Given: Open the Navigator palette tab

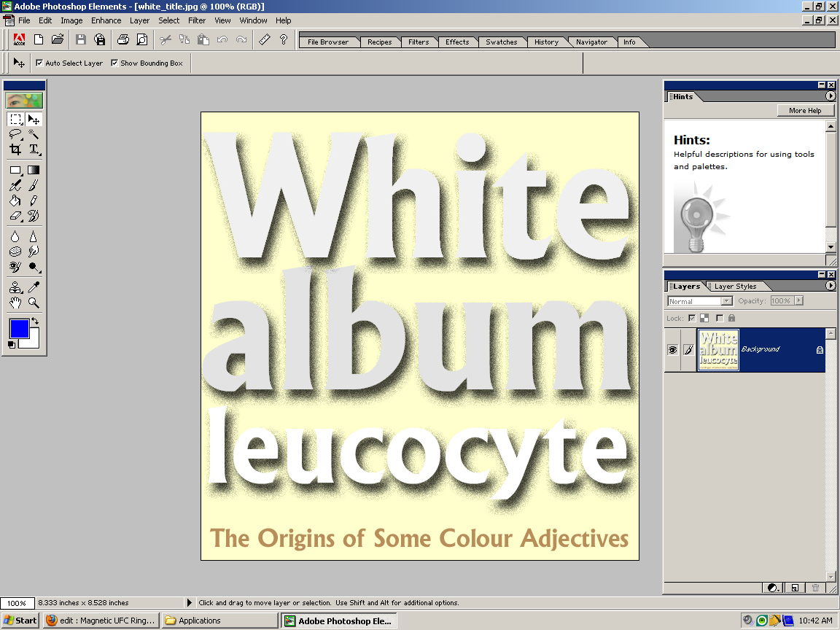Looking at the screenshot, I should [591, 42].
